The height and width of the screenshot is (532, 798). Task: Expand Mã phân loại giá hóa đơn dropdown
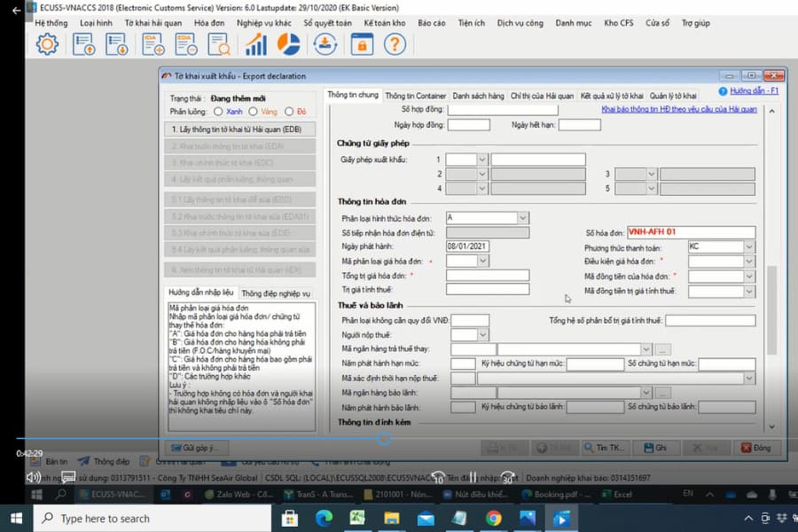tap(483, 262)
